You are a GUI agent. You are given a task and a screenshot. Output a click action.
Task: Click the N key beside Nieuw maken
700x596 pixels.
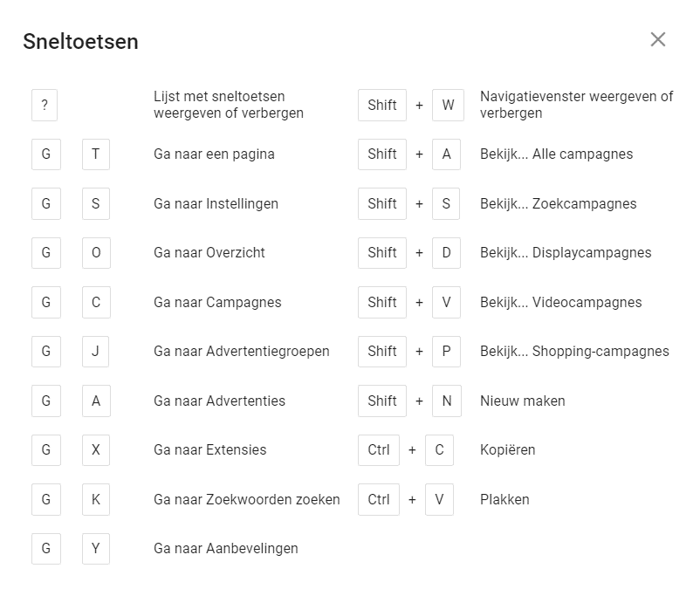coord(446,401)
